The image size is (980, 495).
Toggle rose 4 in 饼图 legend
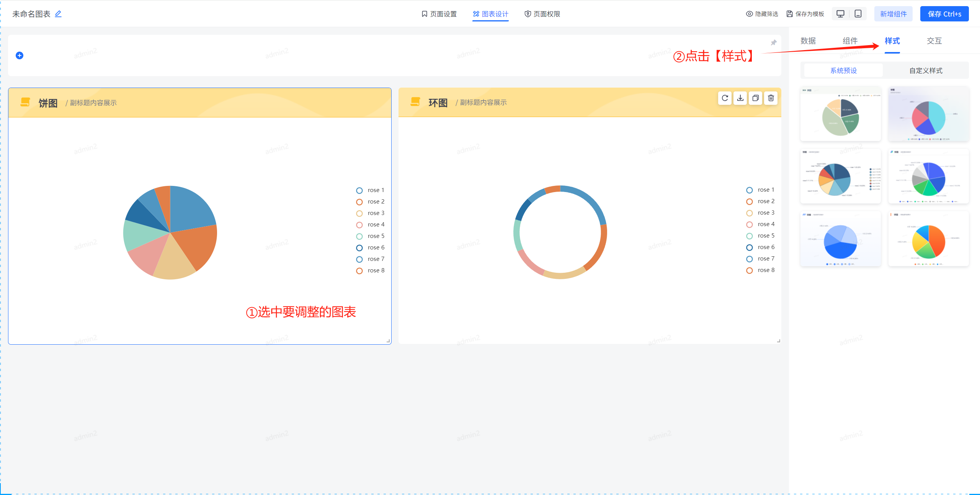(370, 225)
